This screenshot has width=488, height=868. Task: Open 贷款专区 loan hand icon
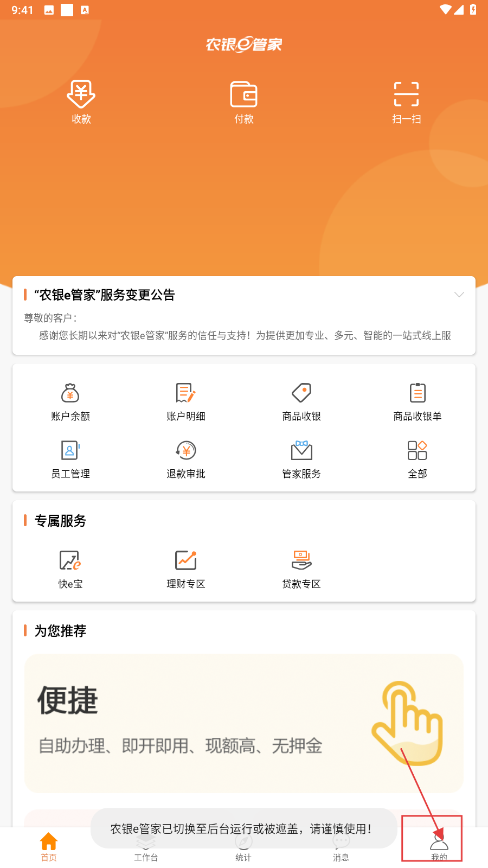(x=301, y=560)
